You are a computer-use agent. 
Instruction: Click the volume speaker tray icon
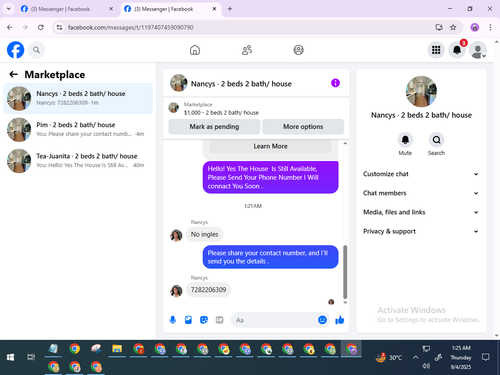click(x=426, y=366)
